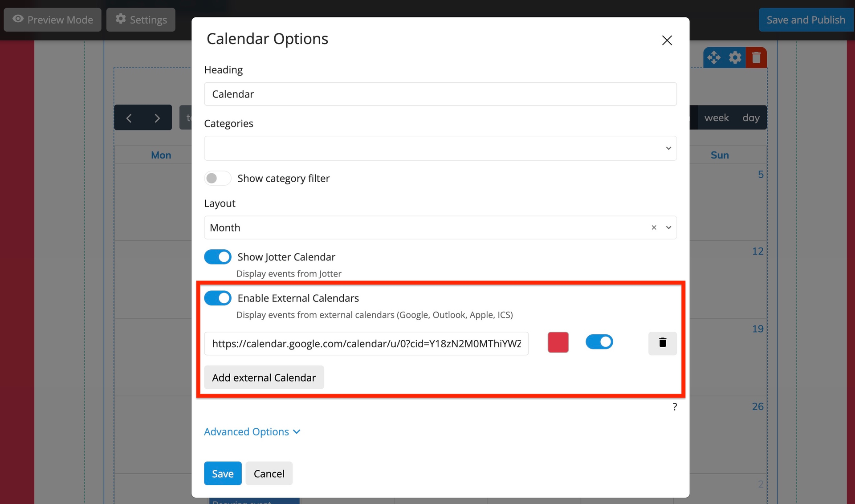Screen dimensions: 855x504
Task: Click the move widget arrows icon
Action: pyautogui.click(x=714, y=57)
